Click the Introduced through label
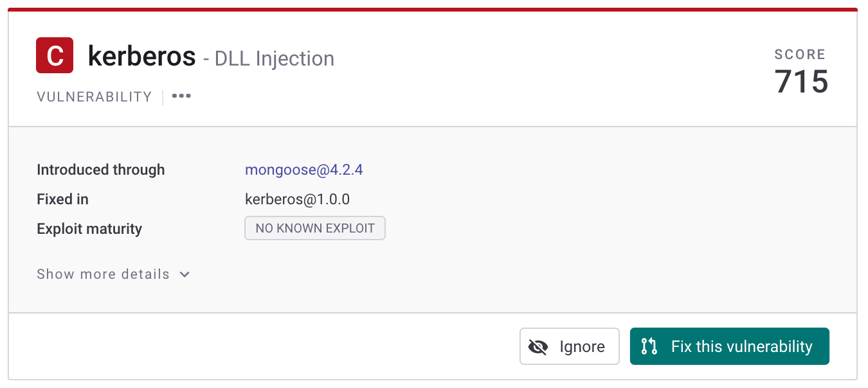This screenshot has height=388, width=868. pyautogui.click(x=101, y=170)
